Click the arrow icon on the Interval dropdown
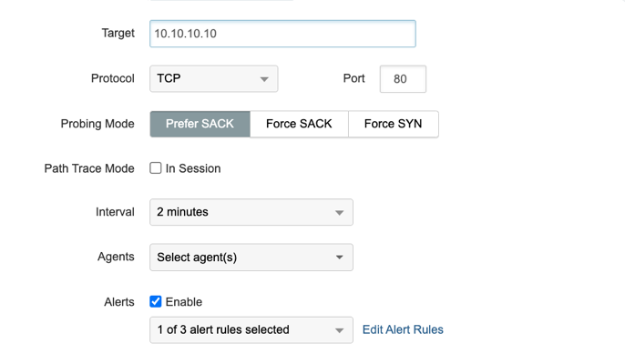 339,213
